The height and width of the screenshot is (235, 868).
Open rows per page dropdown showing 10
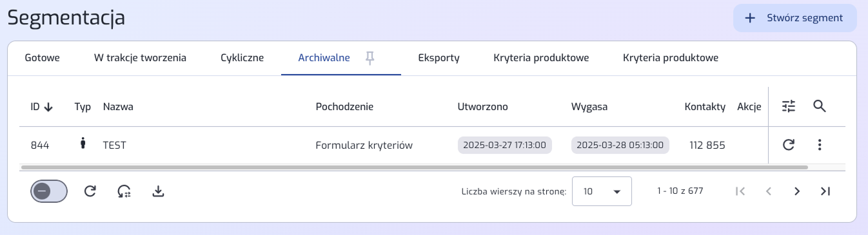pos(602,191)
